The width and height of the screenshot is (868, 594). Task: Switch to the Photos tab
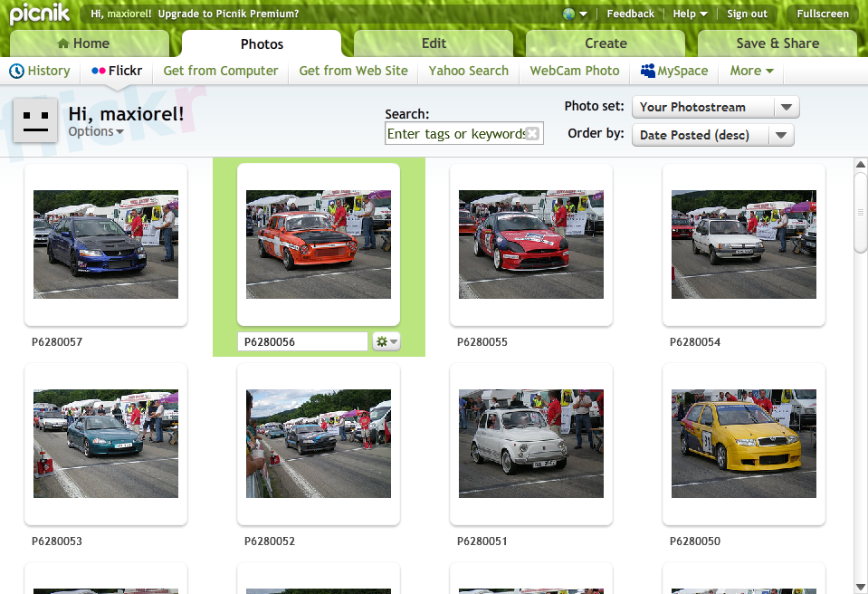point(262,43)
